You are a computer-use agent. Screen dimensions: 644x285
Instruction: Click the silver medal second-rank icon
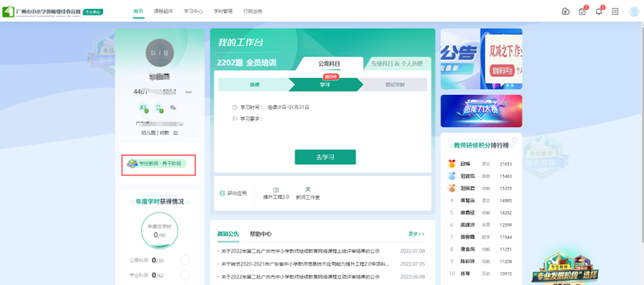coord(452,177)
